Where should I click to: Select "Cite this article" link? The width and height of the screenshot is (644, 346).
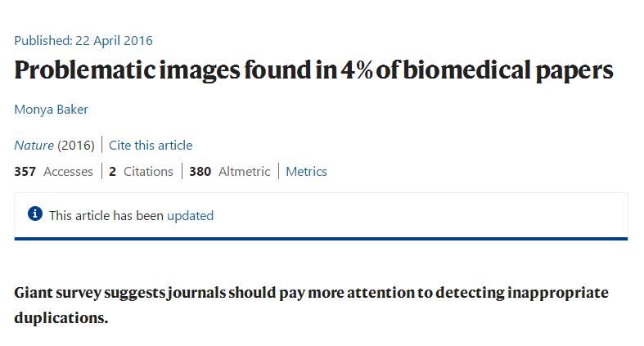(151, 146)
